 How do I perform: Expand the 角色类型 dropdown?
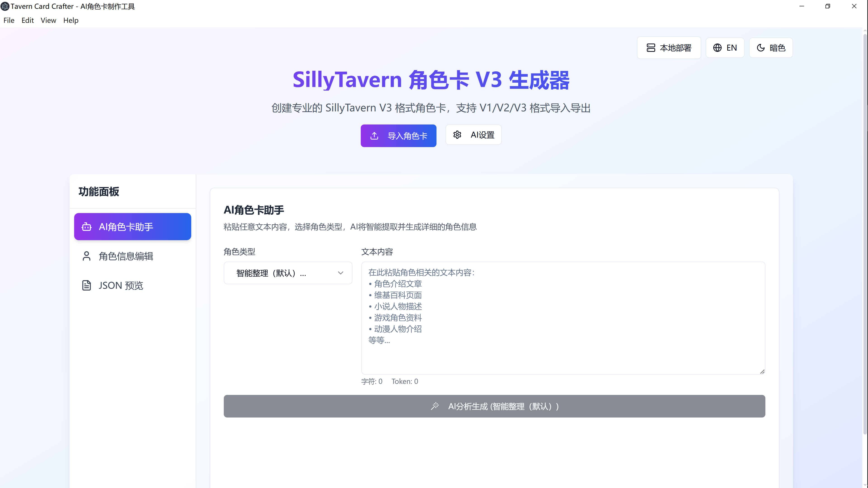[288, 273]
